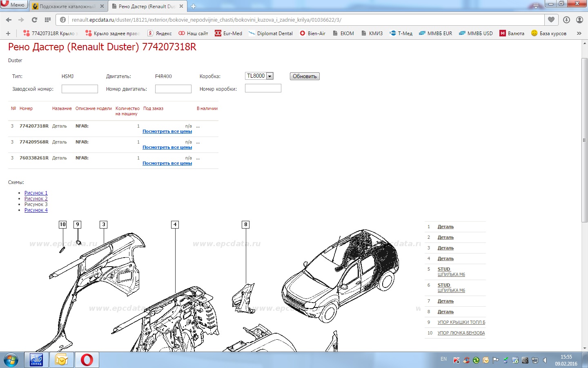The width and height of the screenshot is (588, 368).
Task: Open the Outlook icon in taskbar
Action: click(62, 360)
